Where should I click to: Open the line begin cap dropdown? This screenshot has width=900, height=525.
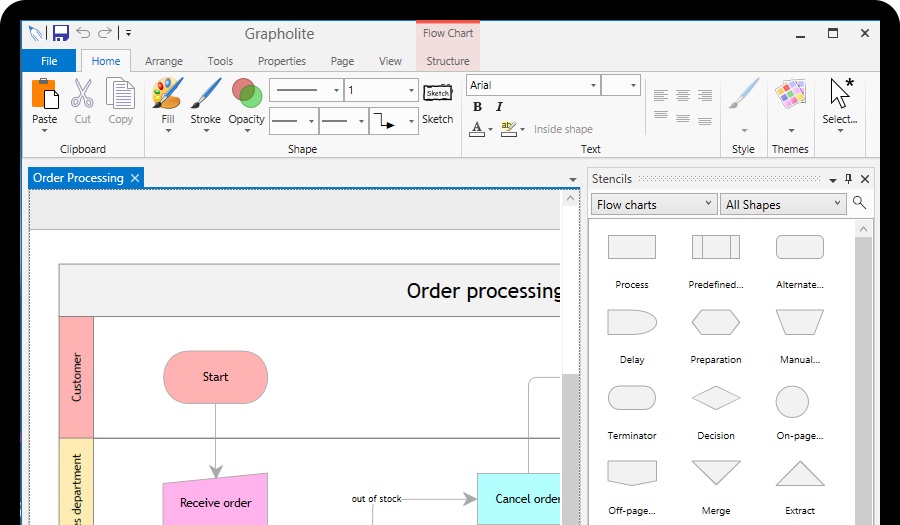293,121
